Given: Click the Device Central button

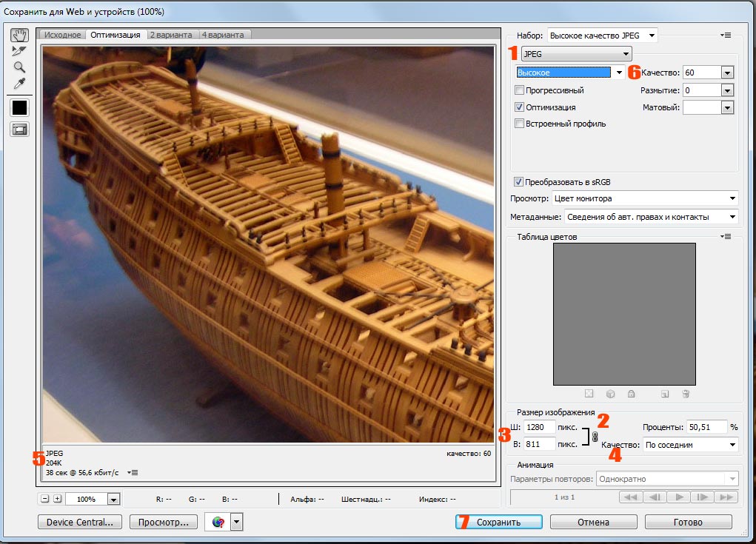Looking at the screenshot, I should click(79, 522).
